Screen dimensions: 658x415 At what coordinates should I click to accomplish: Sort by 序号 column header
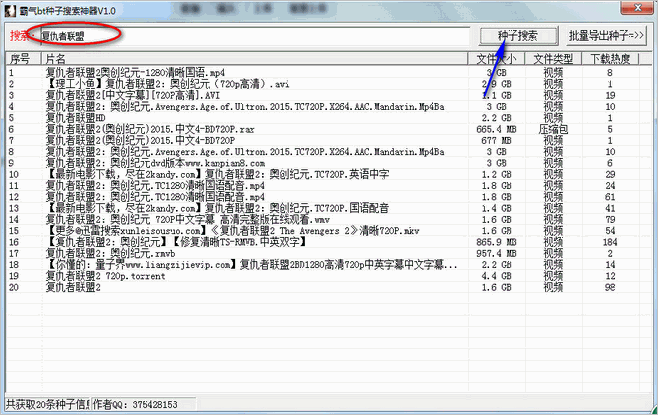23,59
